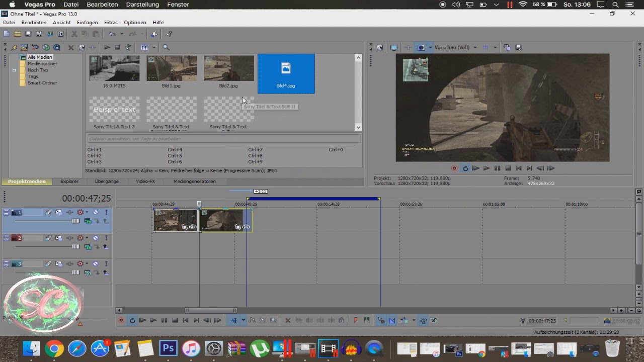Solo video track 1
The width and height of the screenshot is (644, 362).
[106, 212]
